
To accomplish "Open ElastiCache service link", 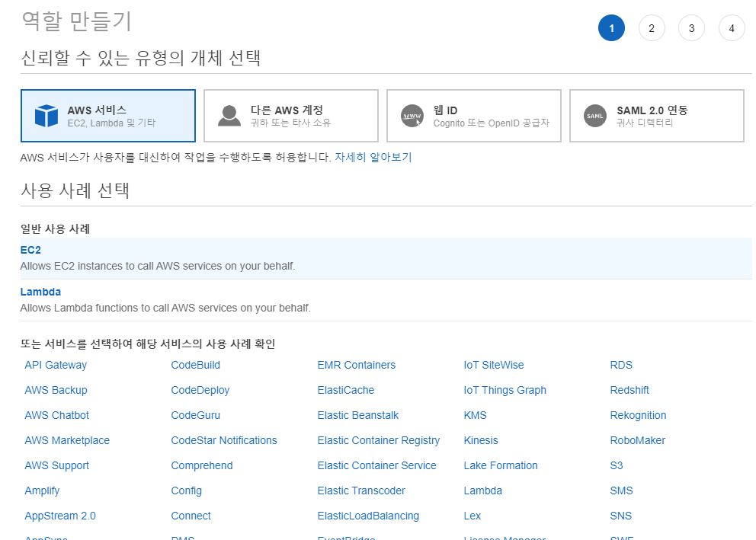I will (346, 390).
